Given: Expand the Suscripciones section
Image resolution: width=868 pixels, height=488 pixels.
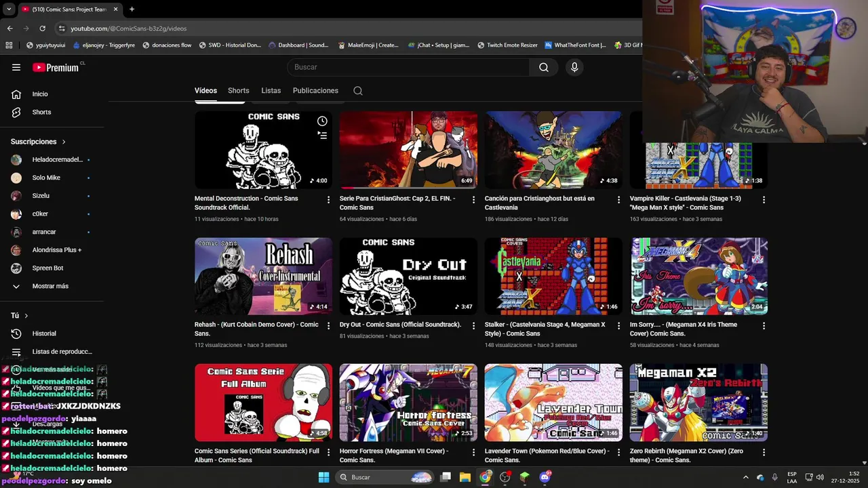Looking at the screenshot, I should 39,142.
